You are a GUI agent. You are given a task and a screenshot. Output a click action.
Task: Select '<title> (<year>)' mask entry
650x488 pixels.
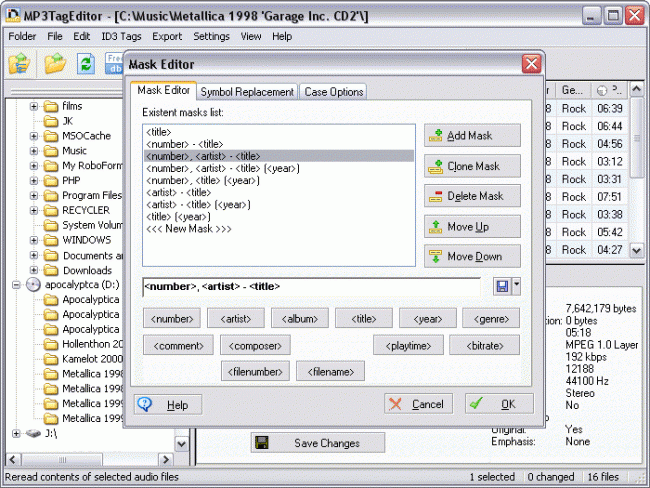[x=279, y=216]
